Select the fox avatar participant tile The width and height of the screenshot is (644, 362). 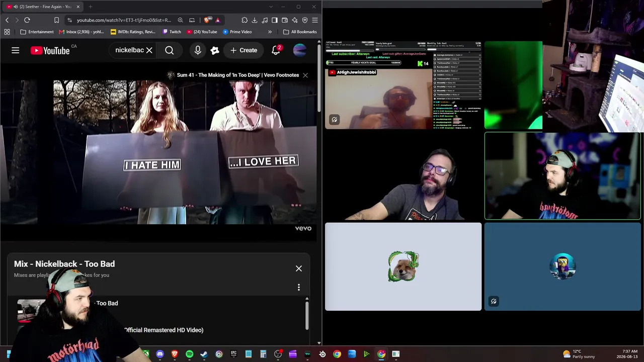(x=403, y=266)
